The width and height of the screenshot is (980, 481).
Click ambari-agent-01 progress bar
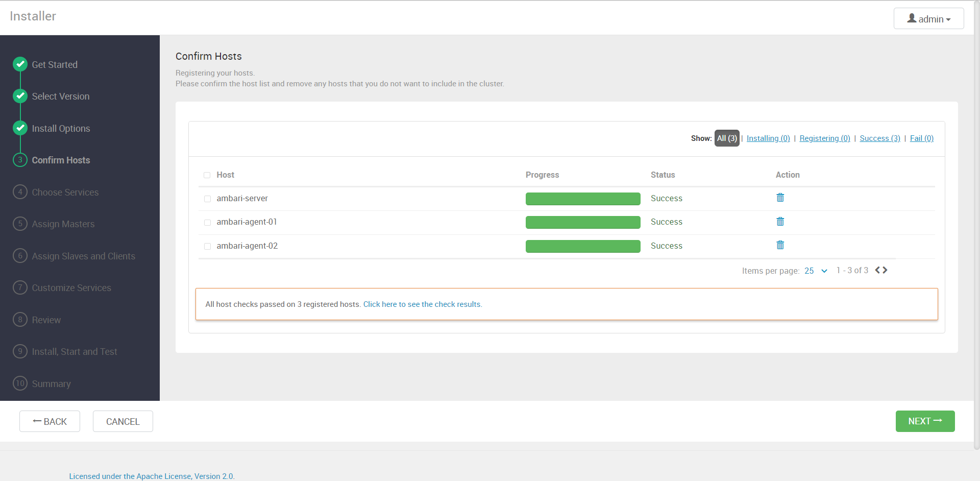[583, 222]
